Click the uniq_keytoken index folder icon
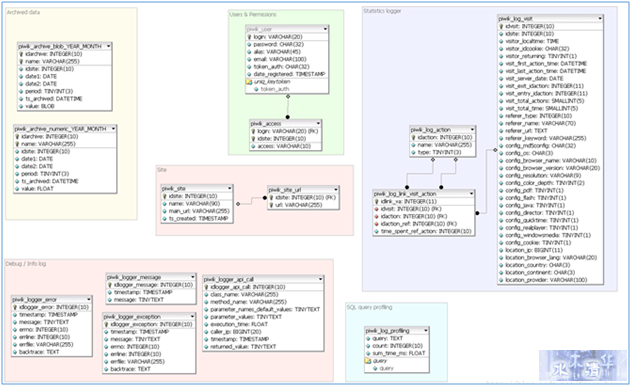 (249, 82)
